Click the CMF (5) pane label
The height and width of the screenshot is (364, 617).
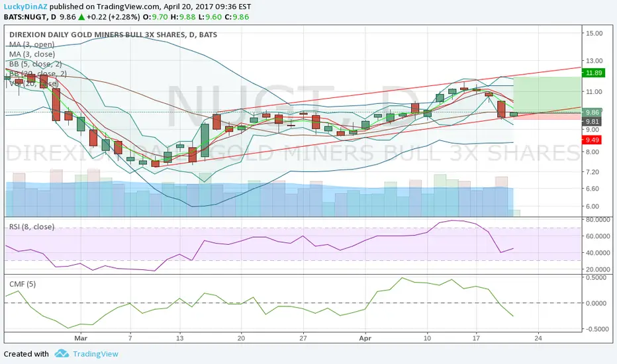coord(23,284)
